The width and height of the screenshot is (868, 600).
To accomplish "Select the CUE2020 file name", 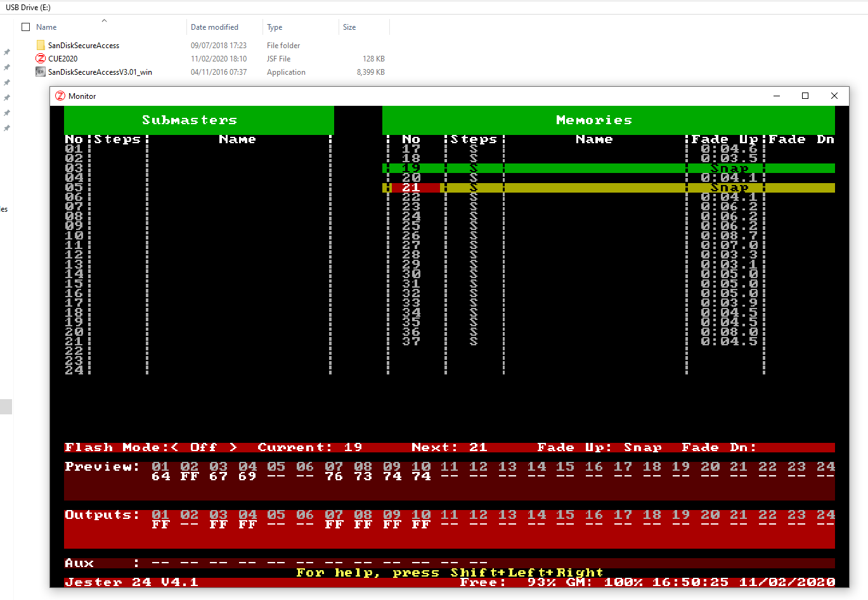I will [x=63, y=59].
